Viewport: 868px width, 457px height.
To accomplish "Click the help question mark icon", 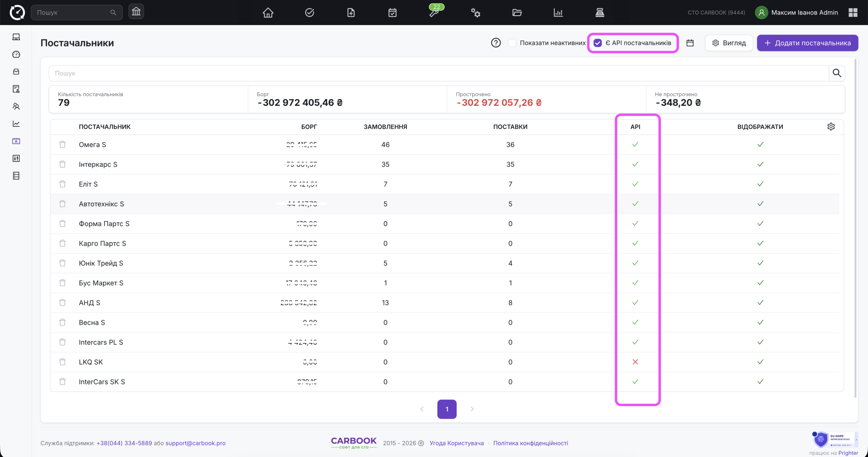I will point(496,43).
